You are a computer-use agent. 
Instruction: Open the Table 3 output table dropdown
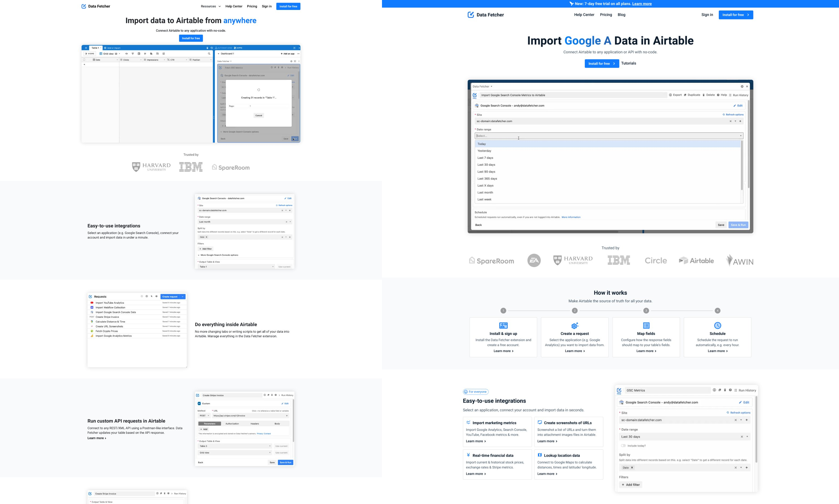[x=235, y=446]
